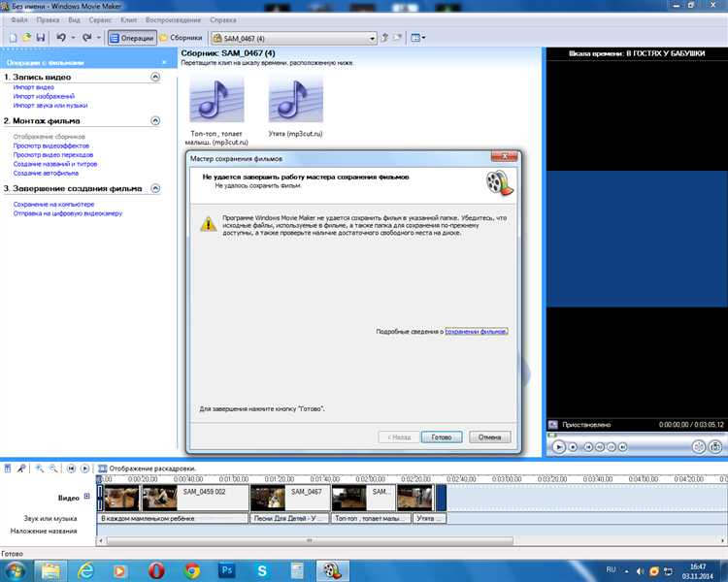Screen dimensions: 728x582
Task: Select В каждом маленьком ребёнке audio clip
Action: (173, 518)
